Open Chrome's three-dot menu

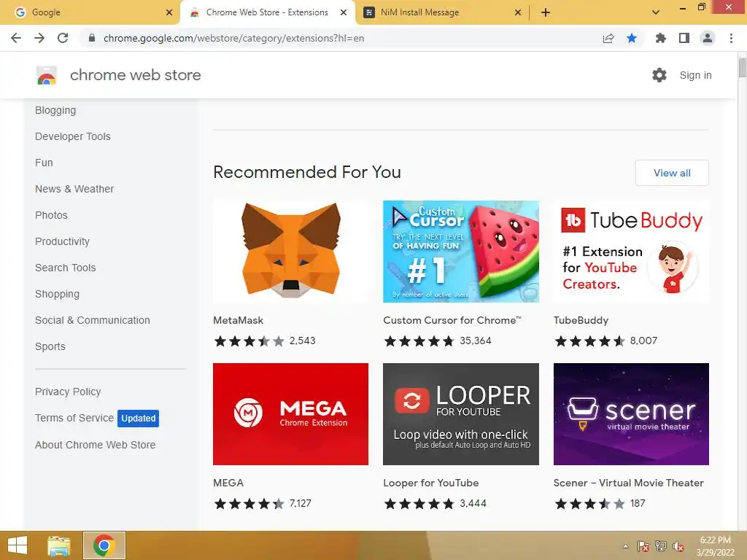(731, 38)
